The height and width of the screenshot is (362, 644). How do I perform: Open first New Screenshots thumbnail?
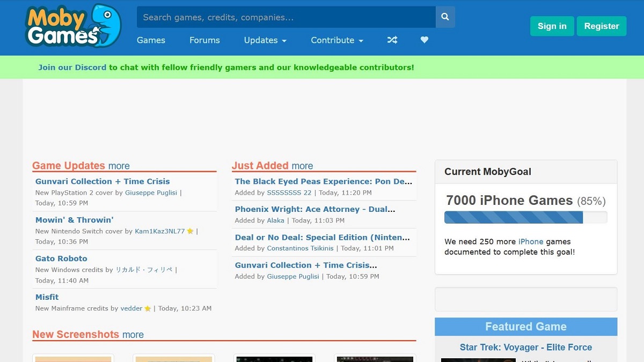click(x=73, y=358)
